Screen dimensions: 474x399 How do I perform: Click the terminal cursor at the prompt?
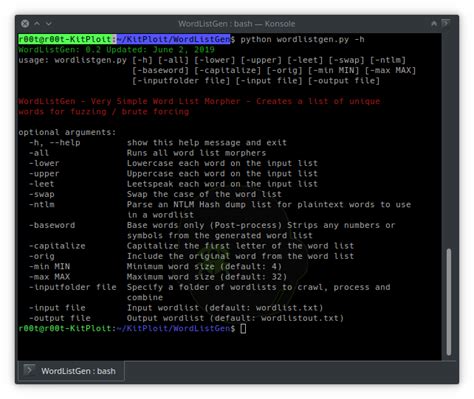[x=243, y=328]
